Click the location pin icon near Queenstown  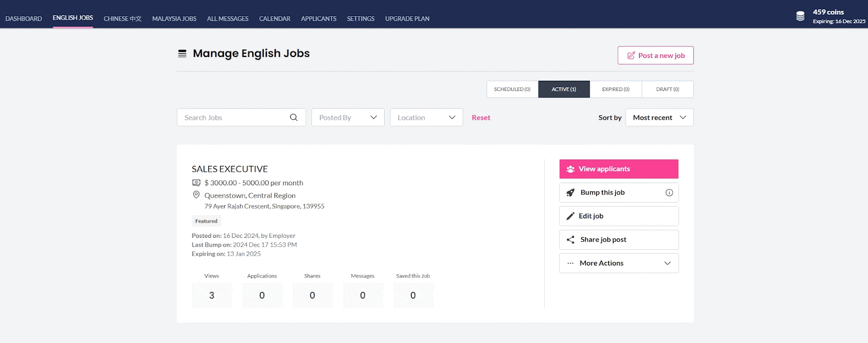(196, 195)
